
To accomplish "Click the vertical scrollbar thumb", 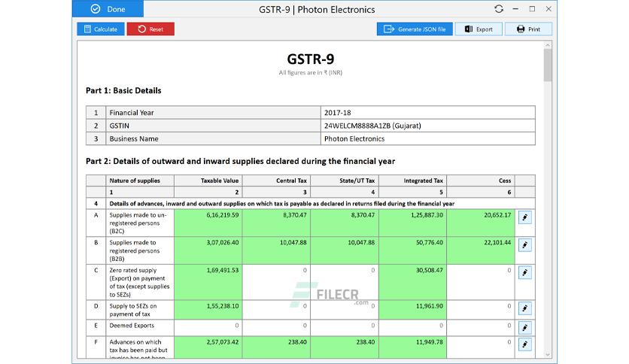I will (548, 65).
